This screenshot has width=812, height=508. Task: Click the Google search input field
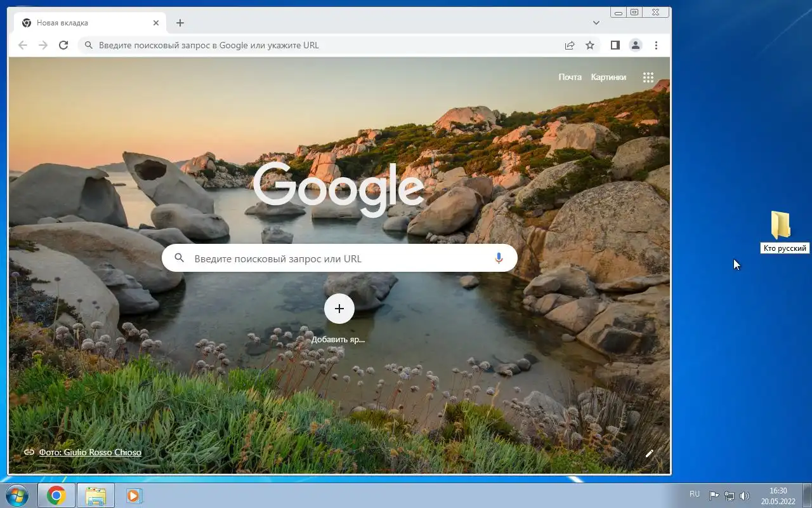pos(339,258)
